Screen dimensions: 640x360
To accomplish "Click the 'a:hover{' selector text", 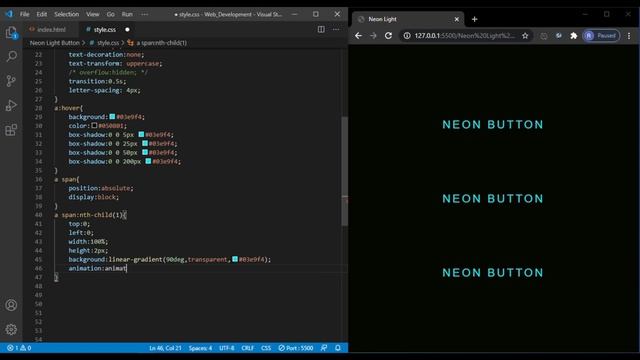I will pyautogui.click(x=69, y=108).
